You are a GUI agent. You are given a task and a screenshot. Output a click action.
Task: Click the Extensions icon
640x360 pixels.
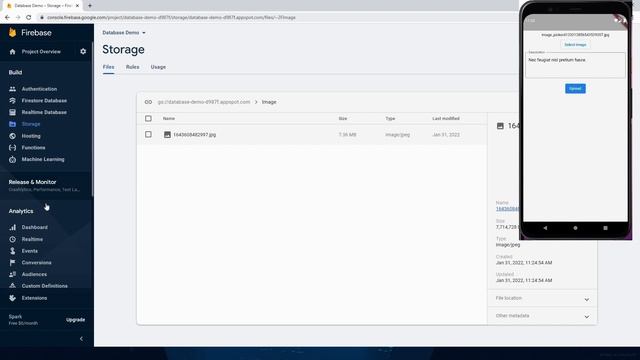pyautogui.click(x=13, y=298)
